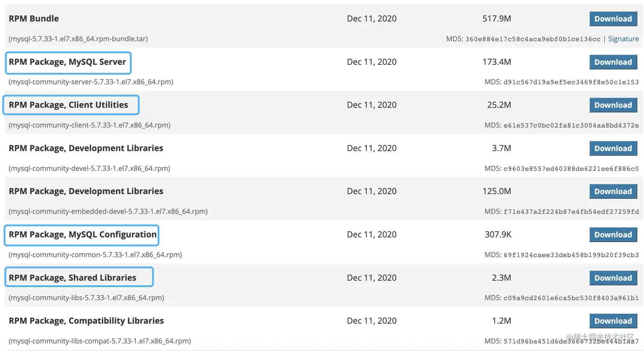Download the Client Utilities RPM package
Viewport: 644px width, 351px height.
[x=613, y=105]
